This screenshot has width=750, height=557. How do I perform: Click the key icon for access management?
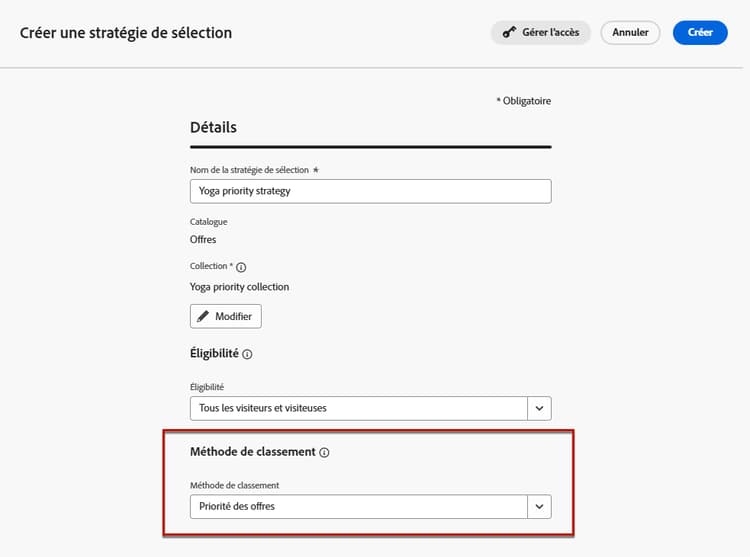(x=509, y=33)
